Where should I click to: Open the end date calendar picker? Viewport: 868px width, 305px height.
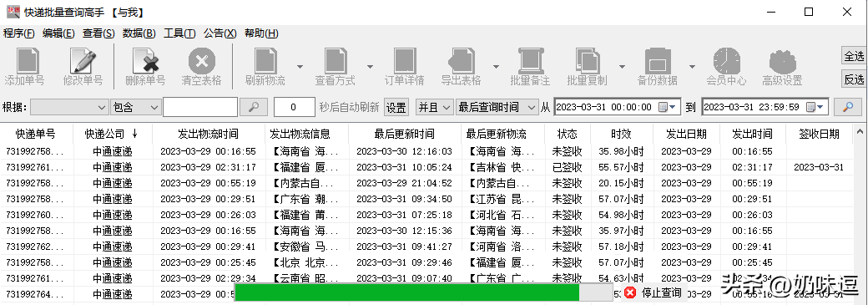click(815, 107)
